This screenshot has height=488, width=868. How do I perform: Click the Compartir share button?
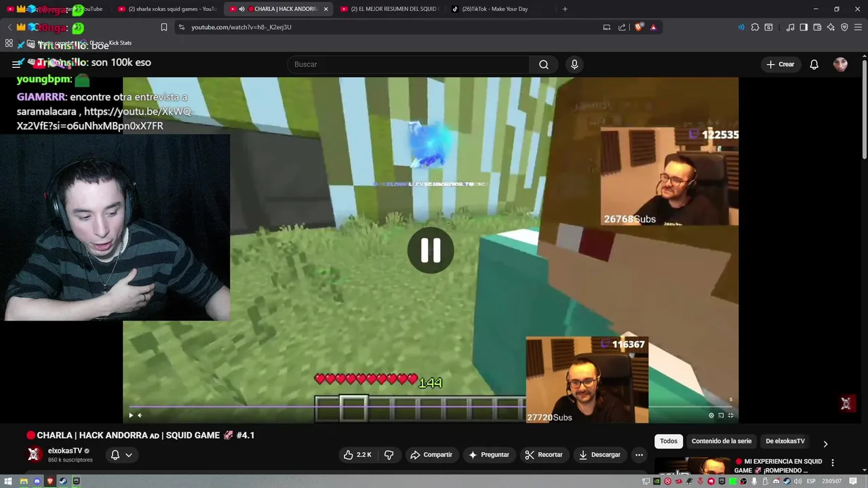click(431, 455)
